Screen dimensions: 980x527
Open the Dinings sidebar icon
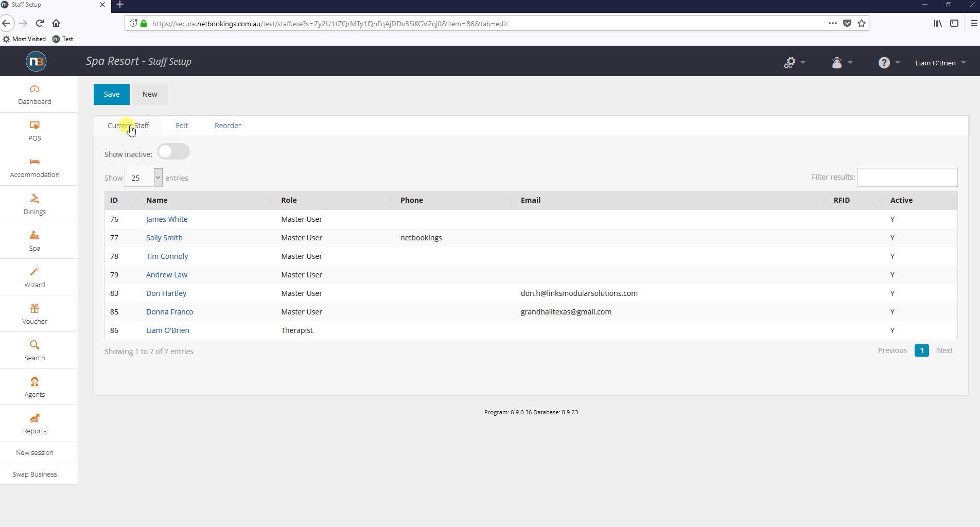click(x=34, y=199)
